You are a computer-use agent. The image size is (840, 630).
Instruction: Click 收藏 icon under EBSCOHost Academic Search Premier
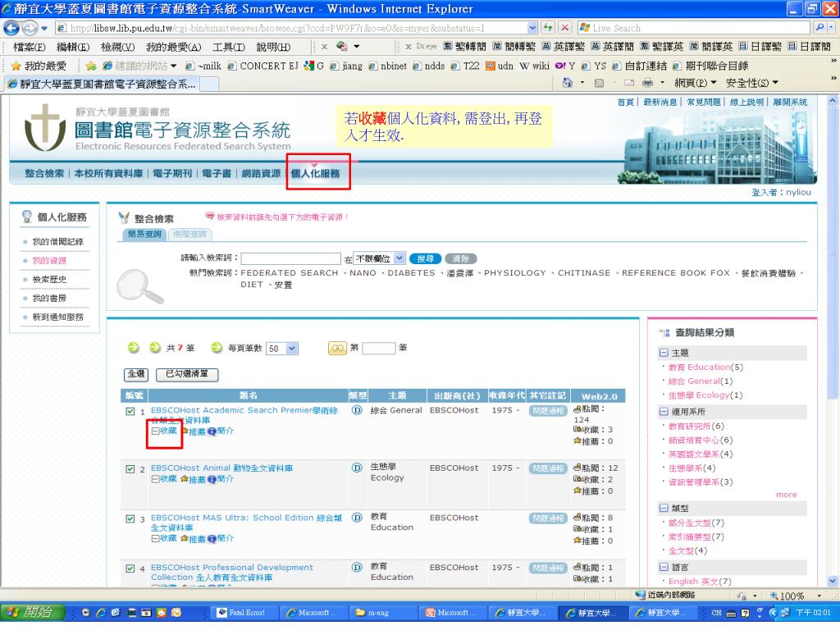155,431
